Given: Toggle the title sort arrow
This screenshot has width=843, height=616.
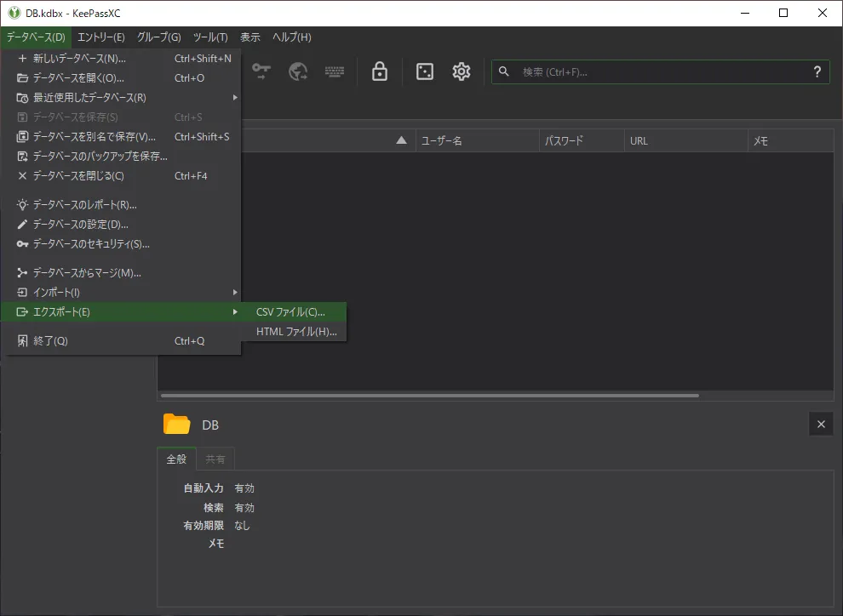Looking at the screenshot, I should pyautogui.click(x=401, y=140).
